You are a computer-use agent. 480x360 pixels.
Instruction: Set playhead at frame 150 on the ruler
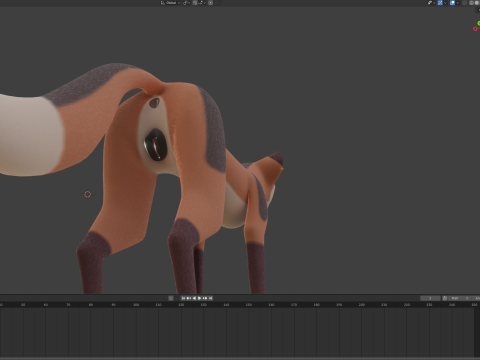[249, 305]
